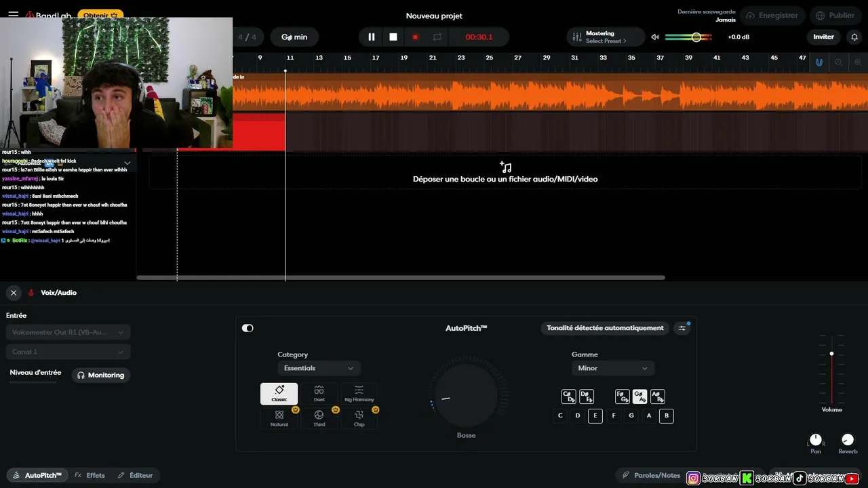This screenshot has height=488, width=868.
Task: Switch to the AutoPitch tab
Action: click(x=37, y=475)
